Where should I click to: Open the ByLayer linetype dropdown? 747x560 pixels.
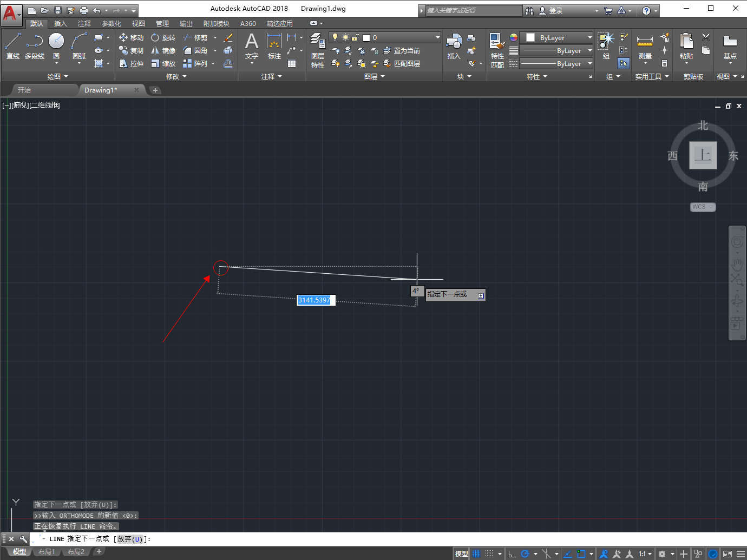pyautogui.click(x=557, y=63)
